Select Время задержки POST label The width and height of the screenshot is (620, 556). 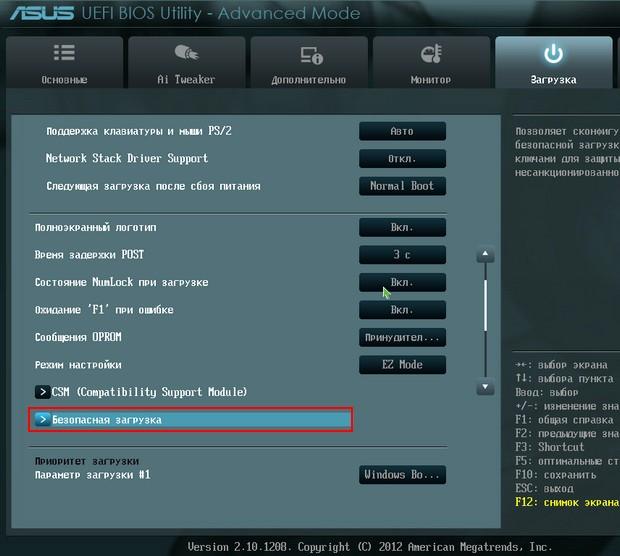click(x=89, y=255)
